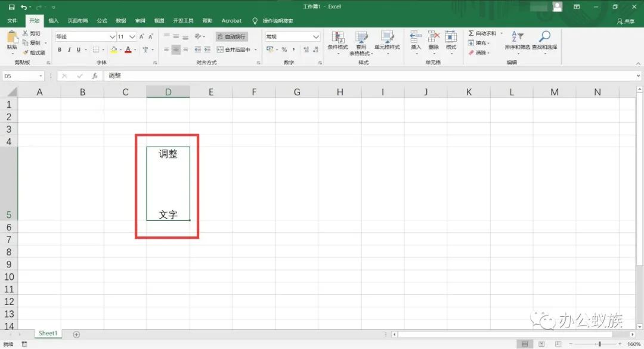Toggle Underline formatting
Image resolution: width=644 pixels, height=349 pixels.
[78, 49]
